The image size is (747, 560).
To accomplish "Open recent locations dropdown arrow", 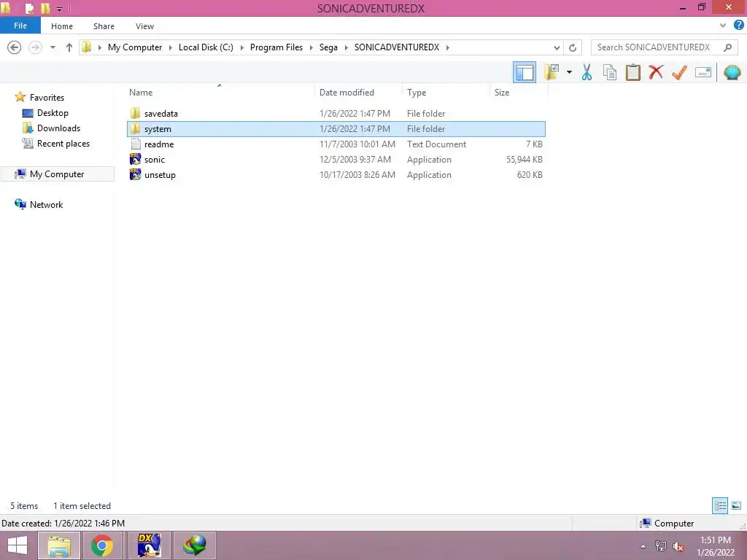I will click(53, 47).
